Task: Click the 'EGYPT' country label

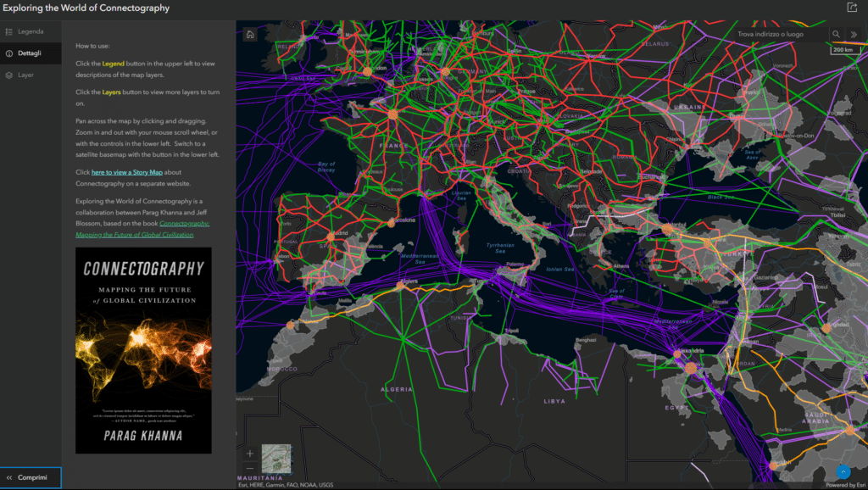Action: point(676,408)
